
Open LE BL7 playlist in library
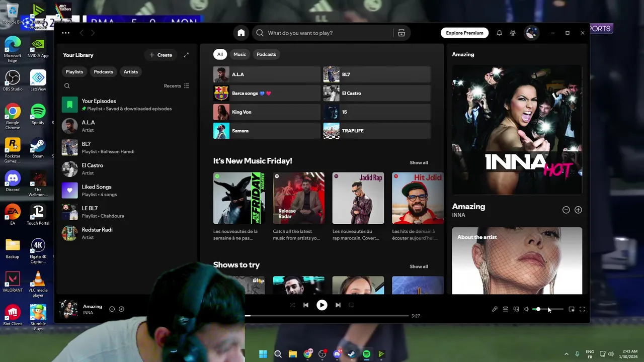click(x=126, y=212)
